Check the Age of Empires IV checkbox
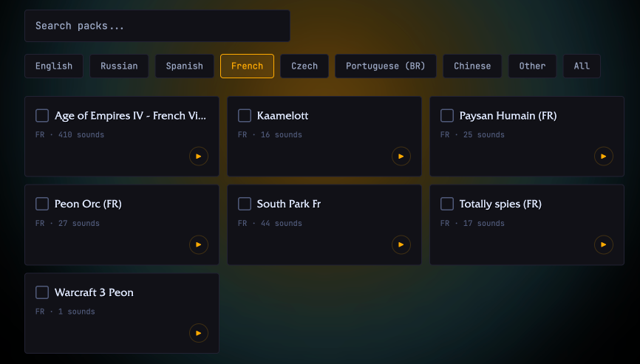The image size is (640, 364). [42, 115]
